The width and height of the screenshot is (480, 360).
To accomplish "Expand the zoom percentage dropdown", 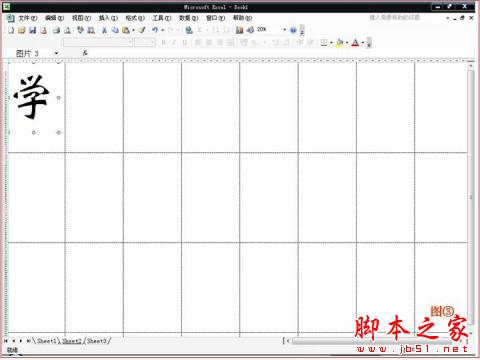I will point(285,30).
